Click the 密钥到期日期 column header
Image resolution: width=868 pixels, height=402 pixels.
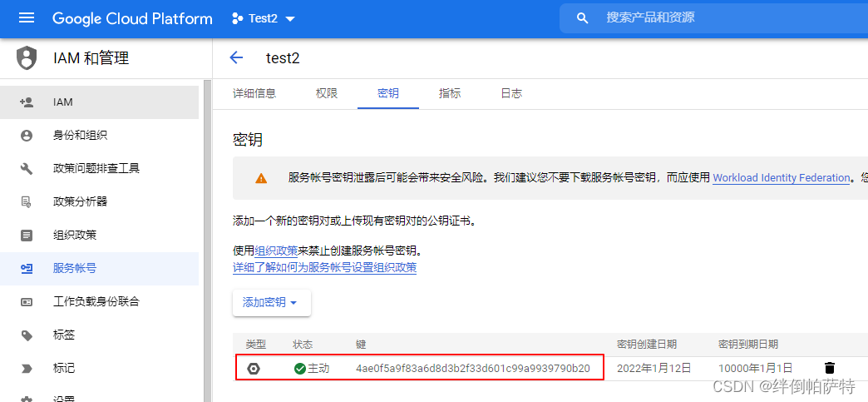(x=748, y=345)
